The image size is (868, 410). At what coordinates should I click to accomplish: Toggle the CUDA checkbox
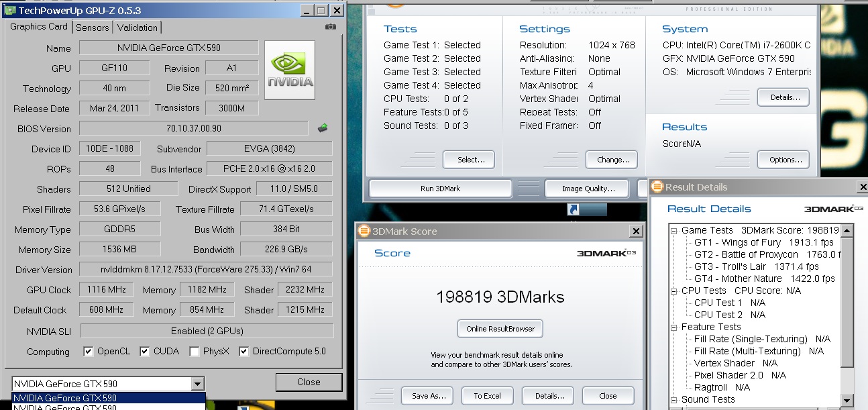pyautogui.click(x=144, y=351)
